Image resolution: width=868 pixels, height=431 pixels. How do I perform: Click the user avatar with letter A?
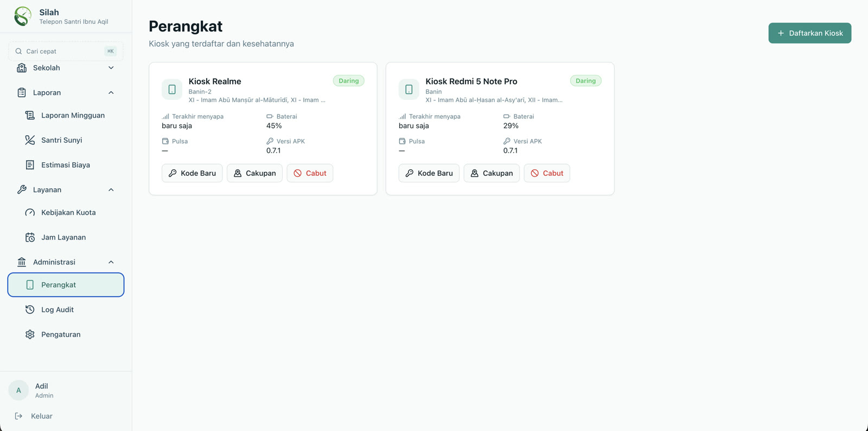(18, 390)
